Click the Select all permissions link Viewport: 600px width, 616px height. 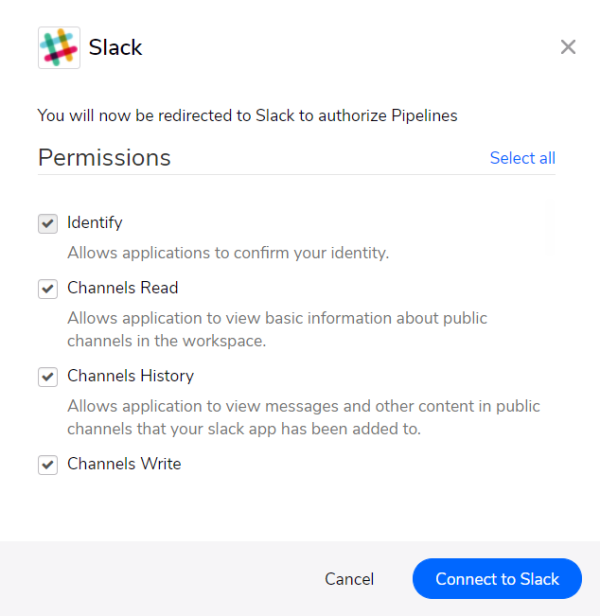tap(522, 158)
